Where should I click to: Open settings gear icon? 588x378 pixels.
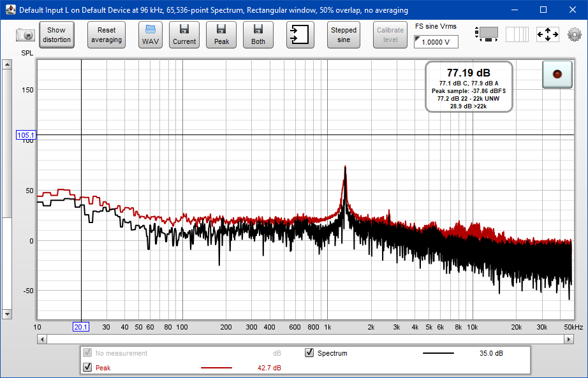(x=574, y=34)
